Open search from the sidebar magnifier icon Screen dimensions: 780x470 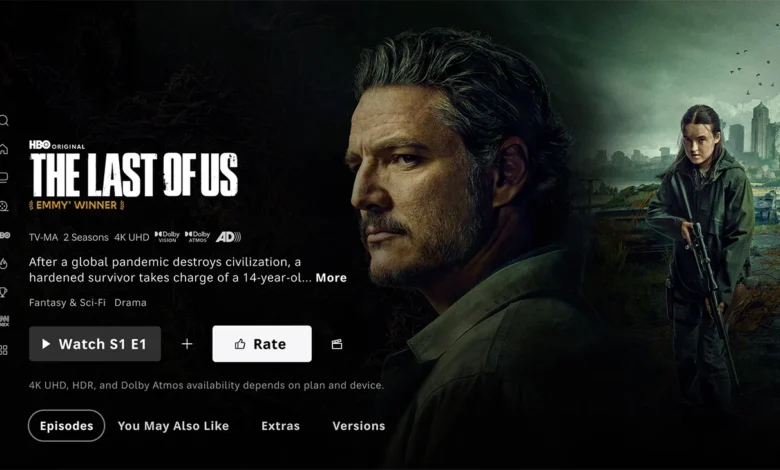[4, 120]
